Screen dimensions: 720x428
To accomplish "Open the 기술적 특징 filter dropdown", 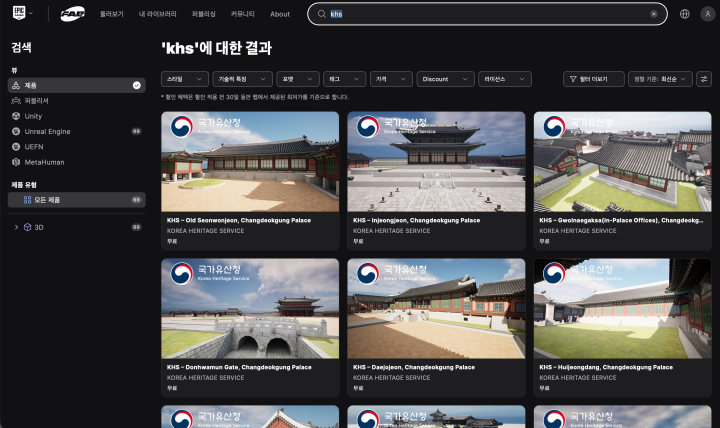I will (242, 79).
